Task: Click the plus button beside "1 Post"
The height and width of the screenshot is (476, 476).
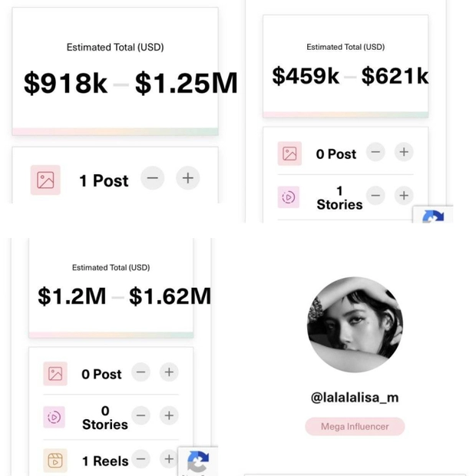Action: (187, 178)
